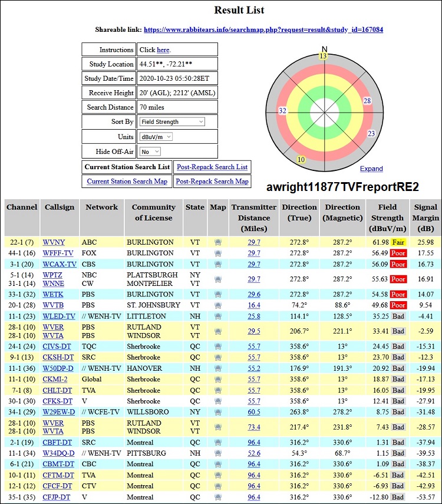Open the WETK callsign link

click(x=52, y=294)
